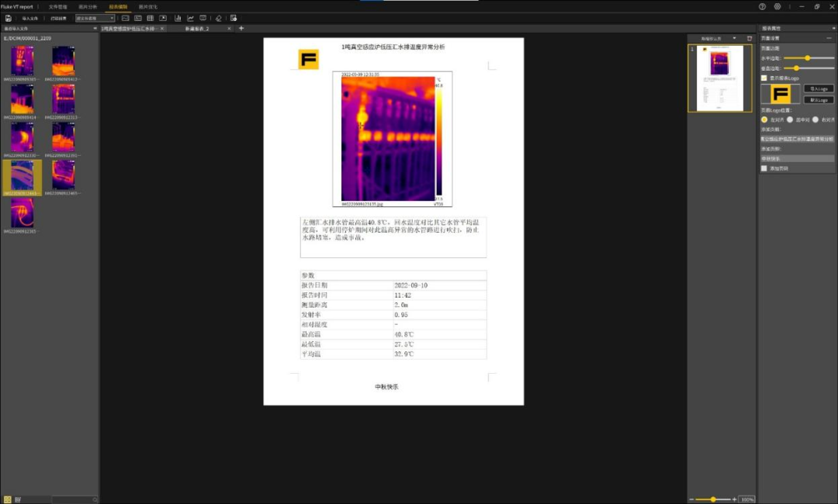Uncheck the 显示报表Logo checkbox
The height and width of the screenshot is (504, 838).
(764, 78)
